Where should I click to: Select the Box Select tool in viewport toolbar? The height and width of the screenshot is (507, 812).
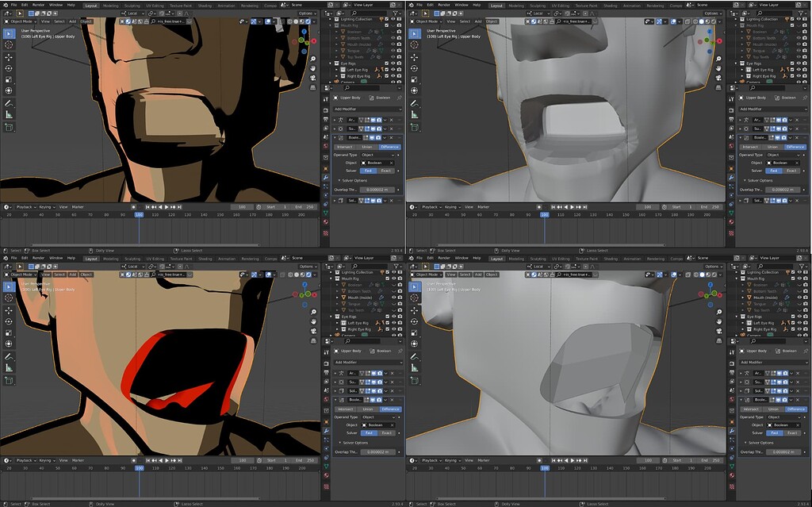coord(8,33)
